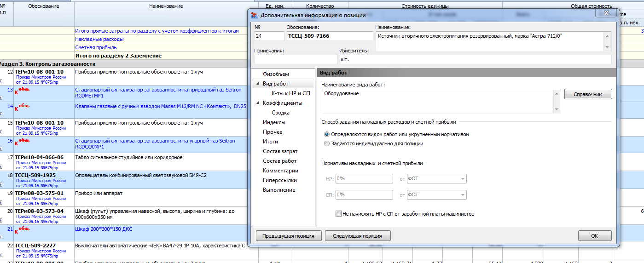Click scroll-down arrow in 'Оборудование' text box
Viewport: 644px width, 263px height.
click(557, 109)
